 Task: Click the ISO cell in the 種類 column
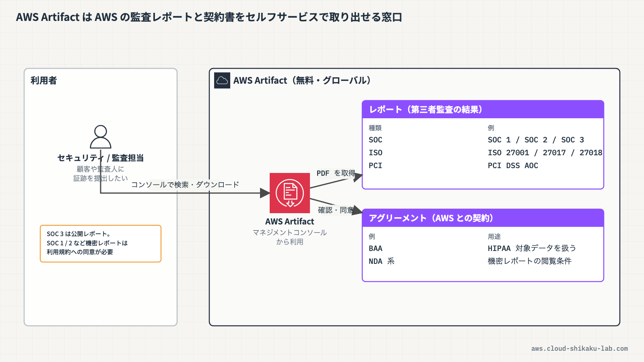376,153
